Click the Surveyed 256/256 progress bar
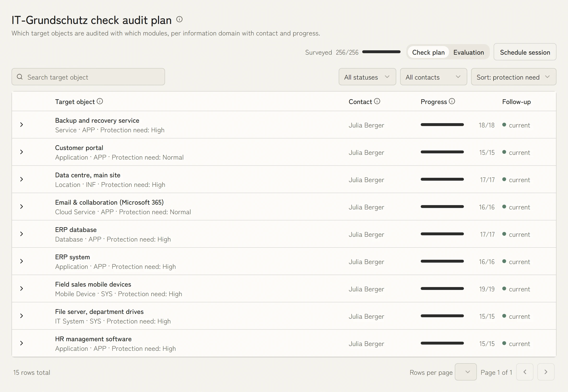The height and width of the screenshot is (392, 568). tap(381, 52)
